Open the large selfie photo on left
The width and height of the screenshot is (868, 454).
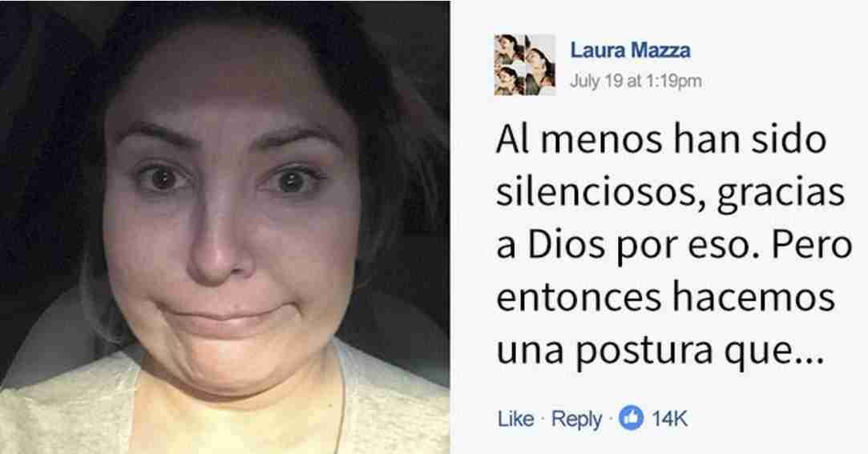click(x=224, y=227)
